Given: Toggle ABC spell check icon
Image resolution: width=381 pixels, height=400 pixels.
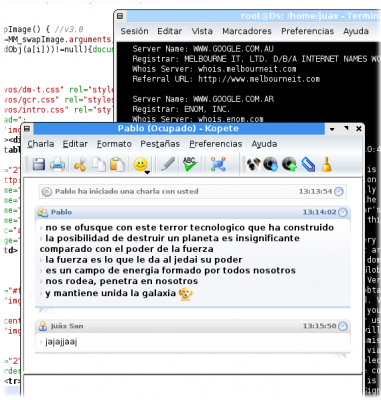Looking at the screenshot, I should click(x=190, y=164).
